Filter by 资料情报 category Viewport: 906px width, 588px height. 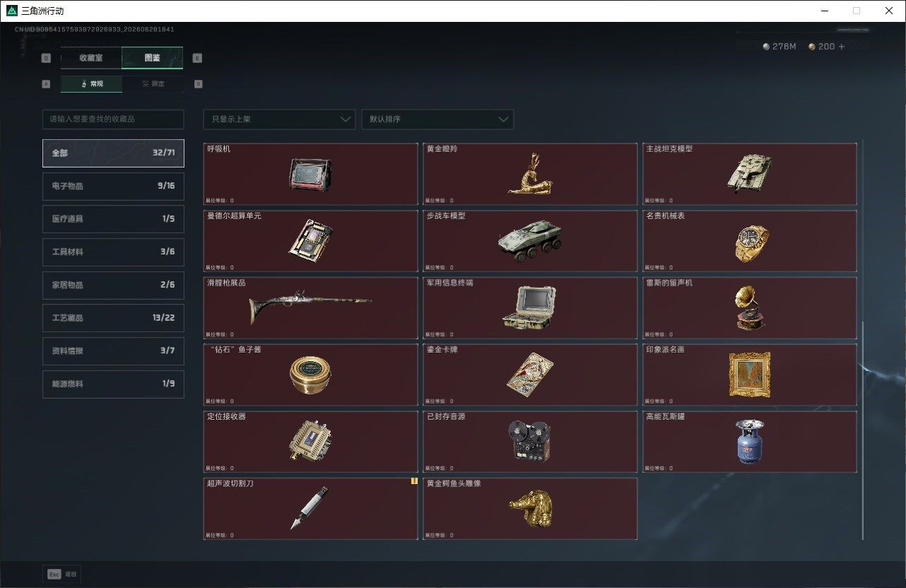point(113,351)
